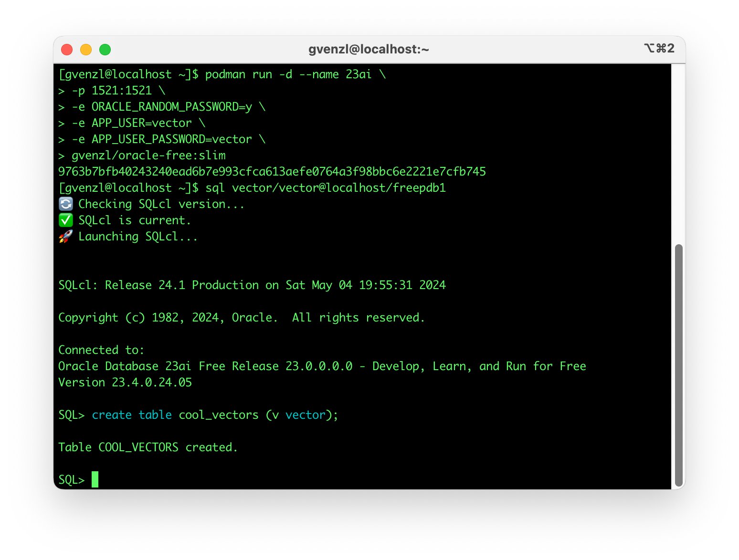Screen dimensions: 739x560
Task: Click the rocket emoji before Launching SQLcl
Action: click(x=66, y=237)
